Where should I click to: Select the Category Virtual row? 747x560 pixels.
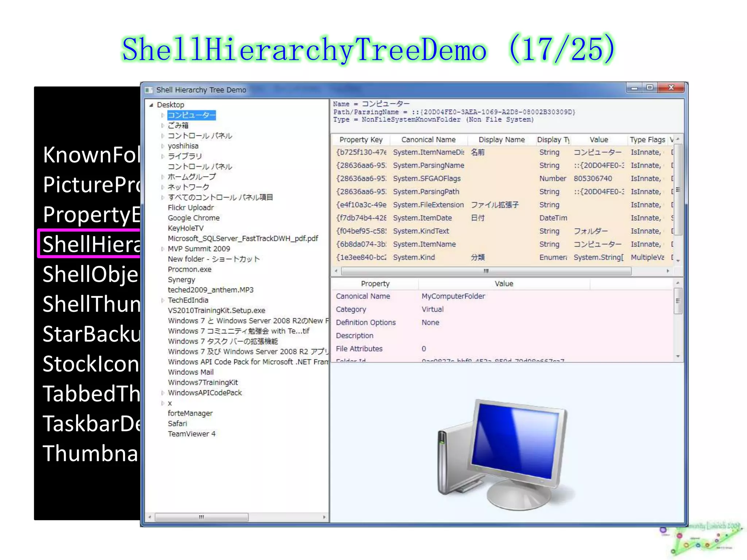tap(503, 310)
